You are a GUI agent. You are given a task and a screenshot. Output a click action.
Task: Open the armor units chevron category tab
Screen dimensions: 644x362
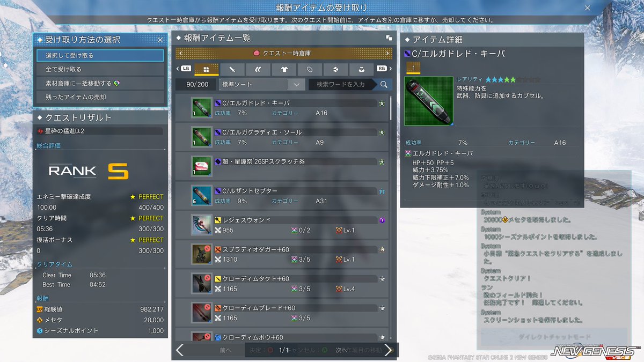(x=258, y=69)
